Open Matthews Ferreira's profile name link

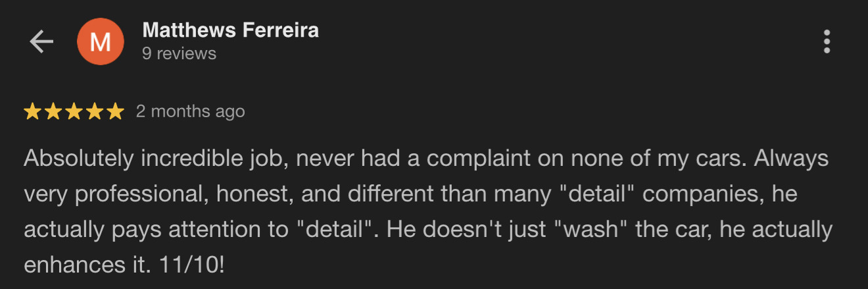click(230, 30)
